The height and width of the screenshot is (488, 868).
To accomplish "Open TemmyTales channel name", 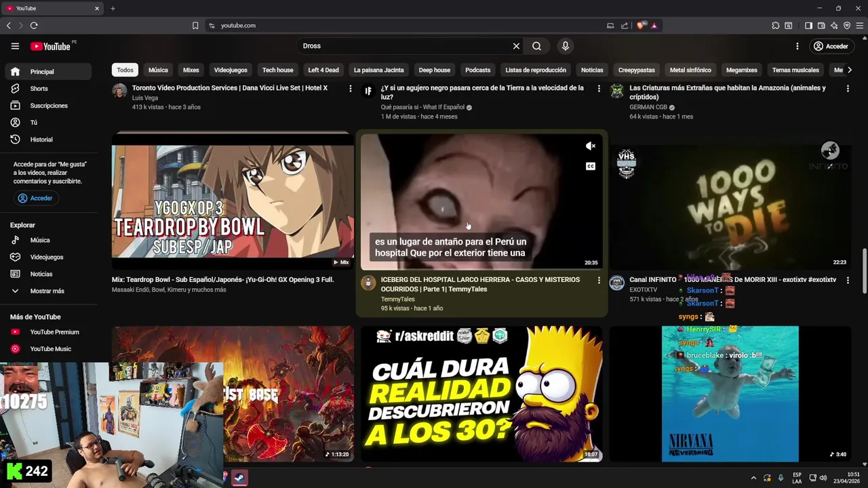I will (398, 299).
